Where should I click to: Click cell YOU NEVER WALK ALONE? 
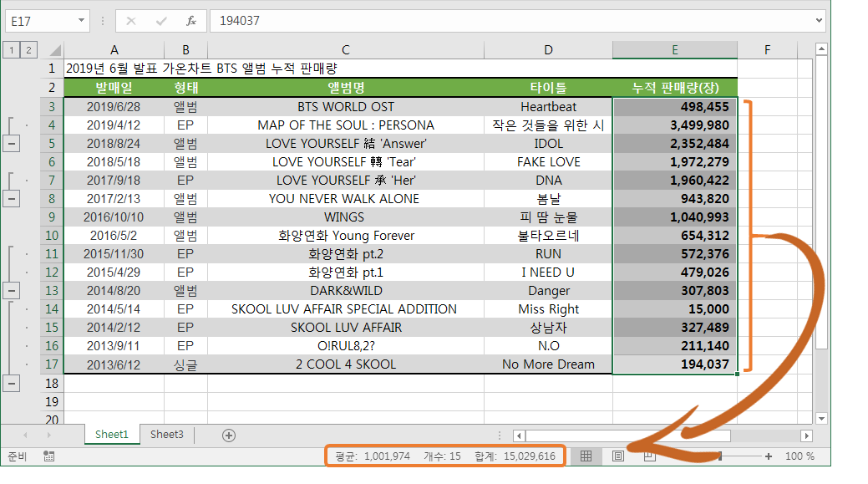tap(345, 199)
